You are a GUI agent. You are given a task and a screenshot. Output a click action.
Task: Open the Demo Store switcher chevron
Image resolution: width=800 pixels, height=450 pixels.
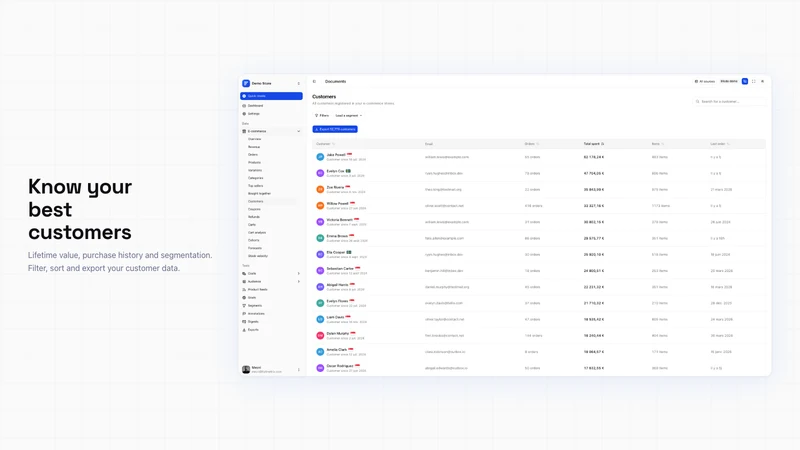[298, 83]
